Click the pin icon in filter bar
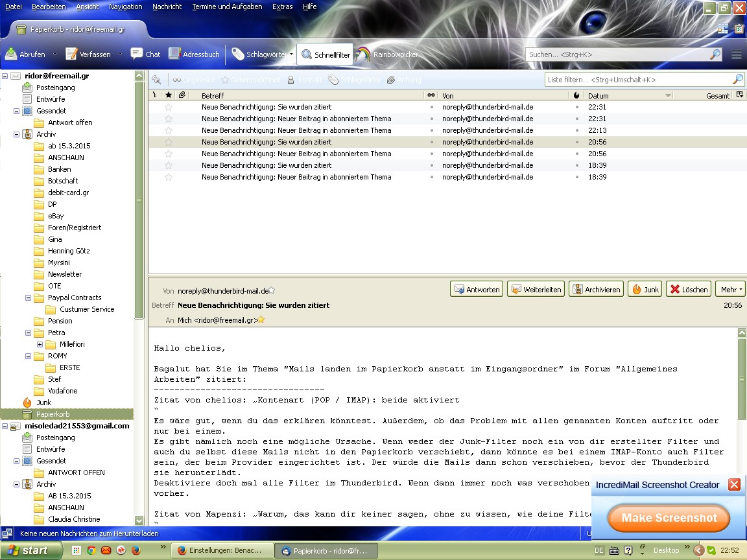 pyautogui.click(x=156, y=80)
